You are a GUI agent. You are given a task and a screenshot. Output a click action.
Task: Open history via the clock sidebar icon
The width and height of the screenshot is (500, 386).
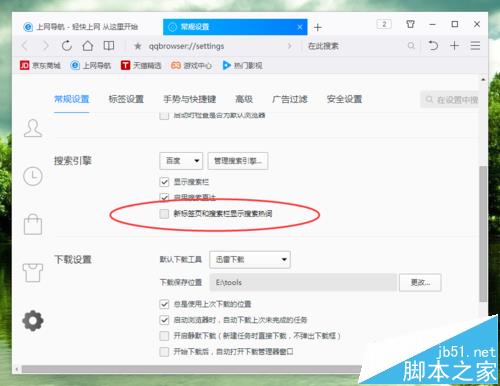pyautogui.click(x=33, y=176)
